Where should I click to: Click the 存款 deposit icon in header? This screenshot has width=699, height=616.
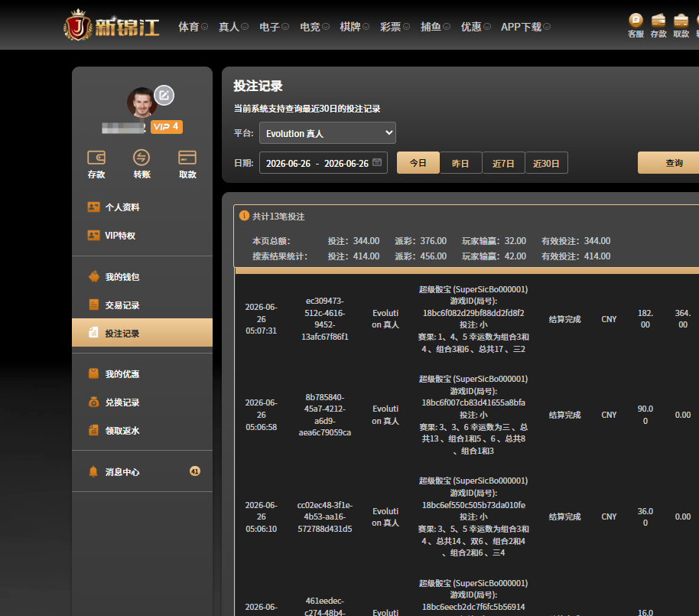658,25
